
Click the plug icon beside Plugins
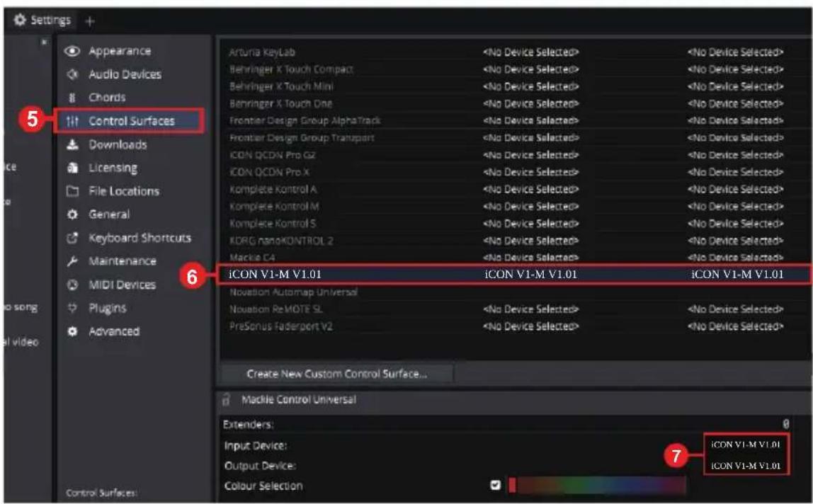coord(72,308)
